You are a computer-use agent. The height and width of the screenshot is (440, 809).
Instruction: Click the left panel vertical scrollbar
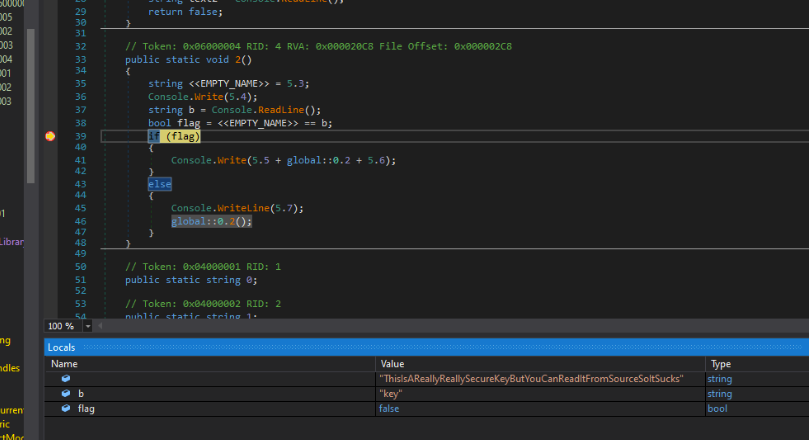tap(31, 100)
